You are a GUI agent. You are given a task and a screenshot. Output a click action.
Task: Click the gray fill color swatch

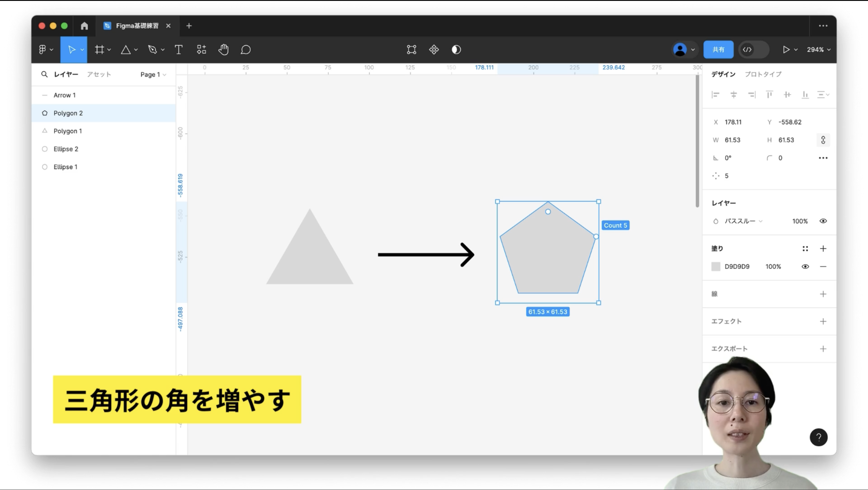(x=716, y=266)
